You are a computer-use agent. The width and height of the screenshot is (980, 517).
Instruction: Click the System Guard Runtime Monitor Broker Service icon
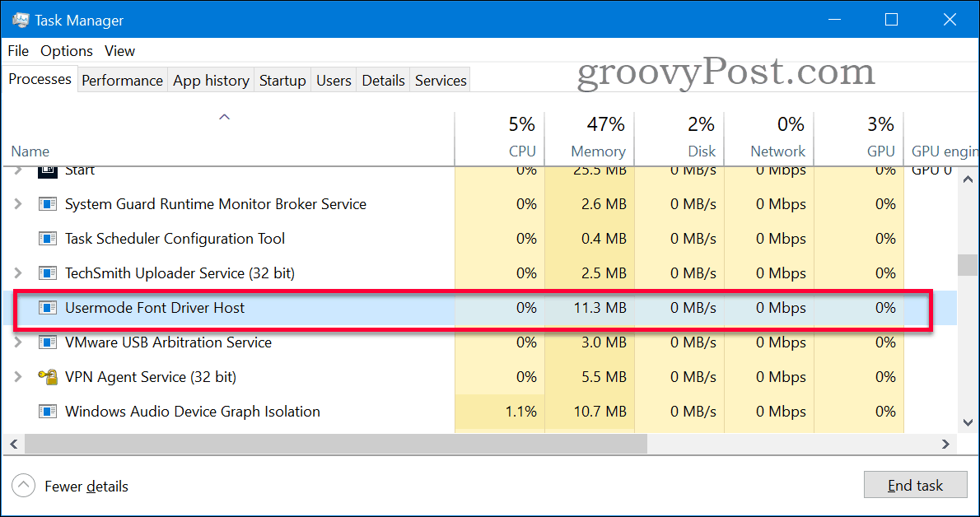click(x=47, y=204)
